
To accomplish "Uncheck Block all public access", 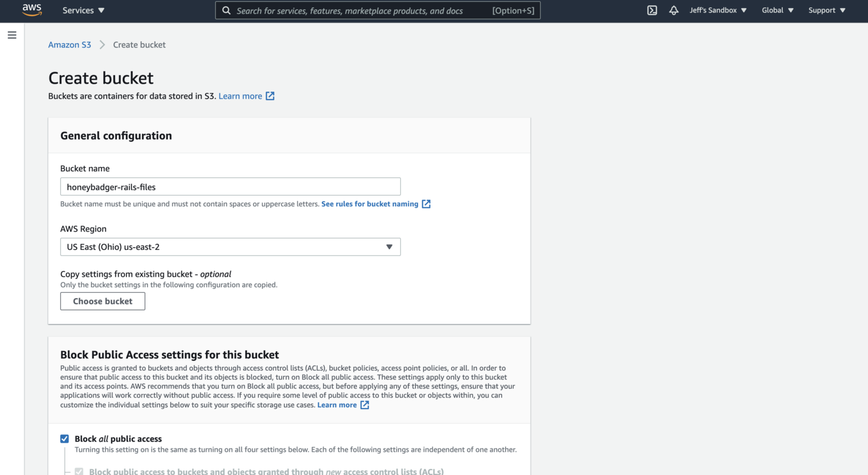I will pos(64,438).
